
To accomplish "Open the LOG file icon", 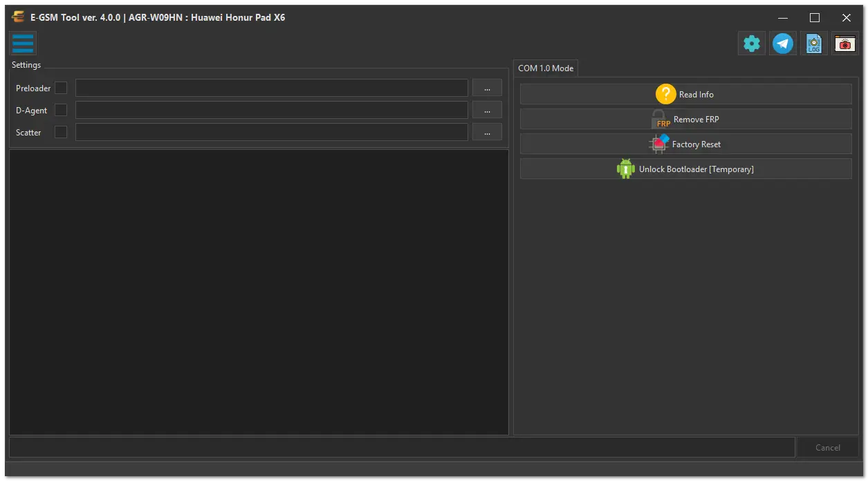I will [814, 44].
